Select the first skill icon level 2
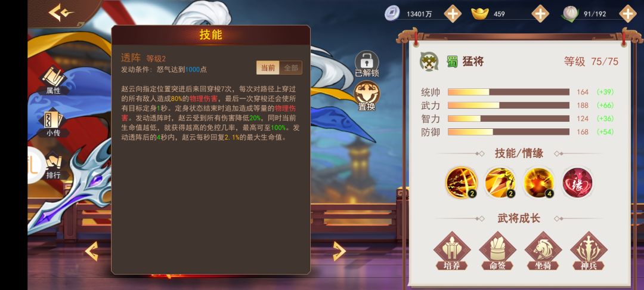Viewport: 644px width, 290px height. pyautogui.click(x=461, y=183)
